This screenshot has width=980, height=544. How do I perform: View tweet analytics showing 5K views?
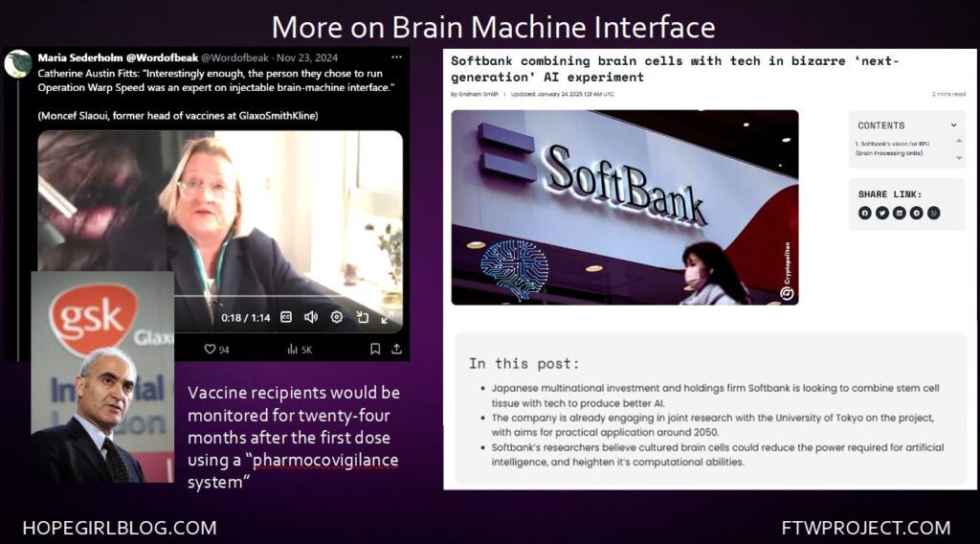tap(293, 350)
